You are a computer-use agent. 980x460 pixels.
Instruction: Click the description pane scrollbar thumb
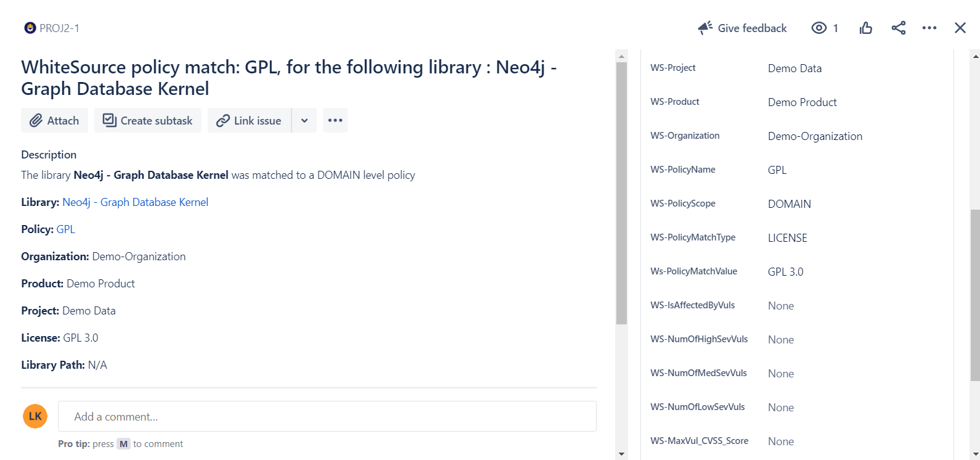pos(621,193)
